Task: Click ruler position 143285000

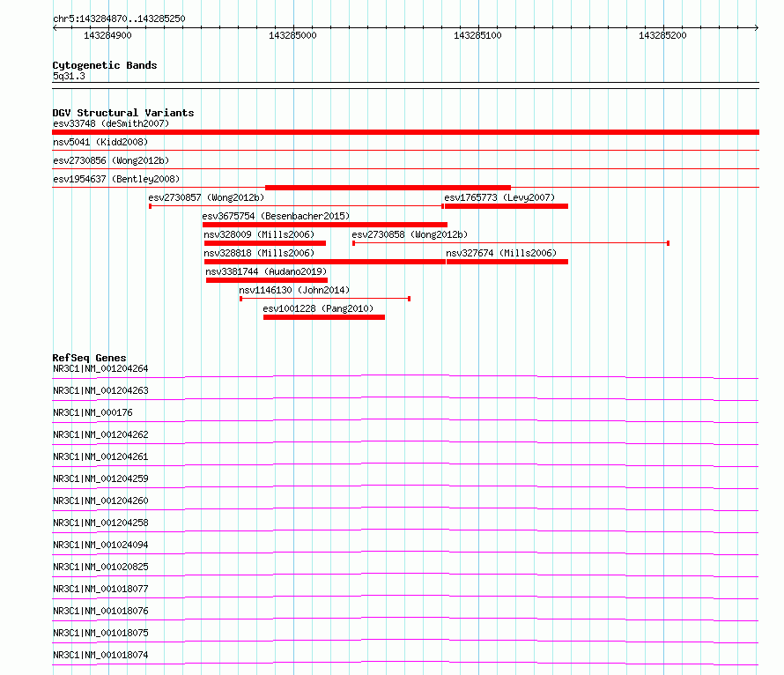Action: [292, 35]
